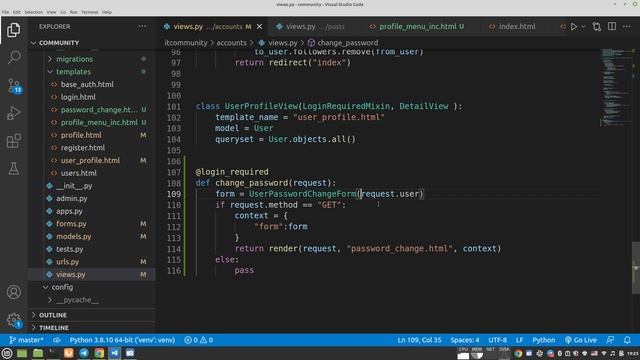Viewport: 640px width, 360px height.
Task: Open Chrome from the taskbar
Action: (x=99, y=353)
